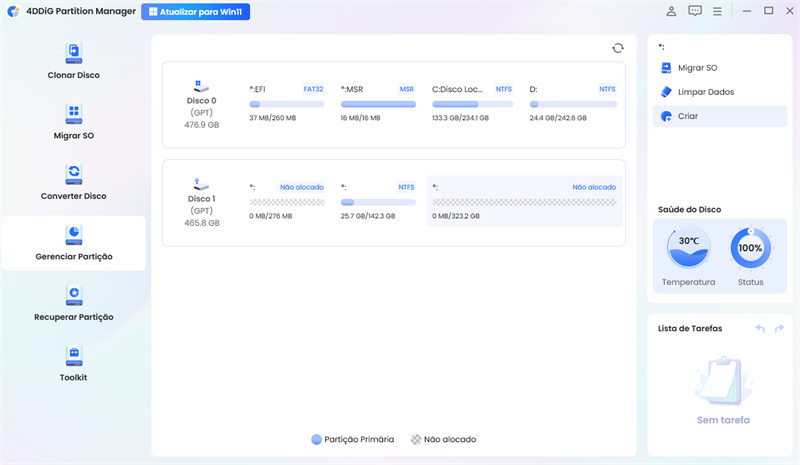Switch to the Gerenciar Partição tab
Image resolution: width=800 pixels, height=465 pixels.
[73, 243]
